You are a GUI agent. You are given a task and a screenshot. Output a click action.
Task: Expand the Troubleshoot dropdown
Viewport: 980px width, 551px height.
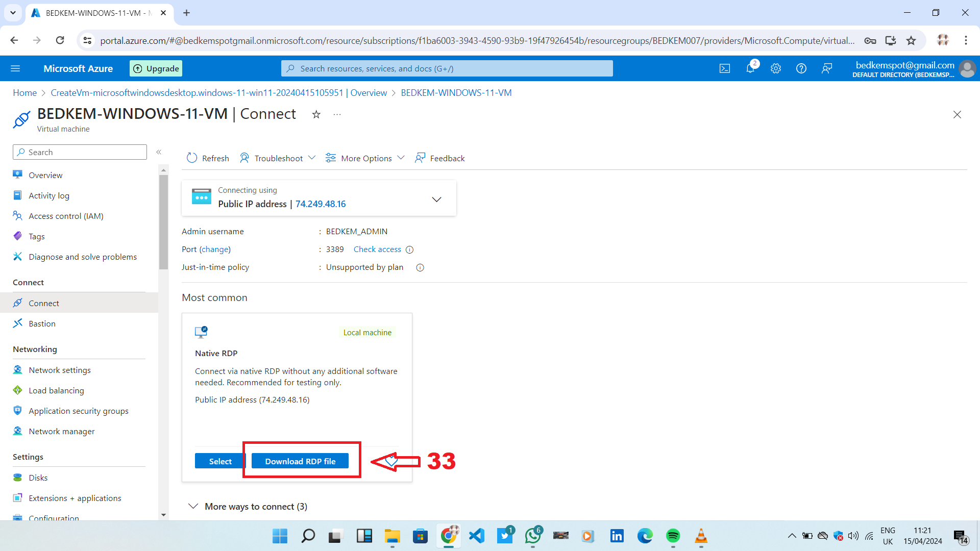tap(278, 158)
